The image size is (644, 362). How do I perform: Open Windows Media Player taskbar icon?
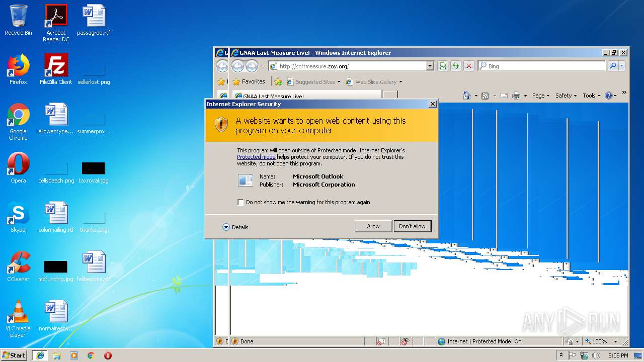pos(74,355)
